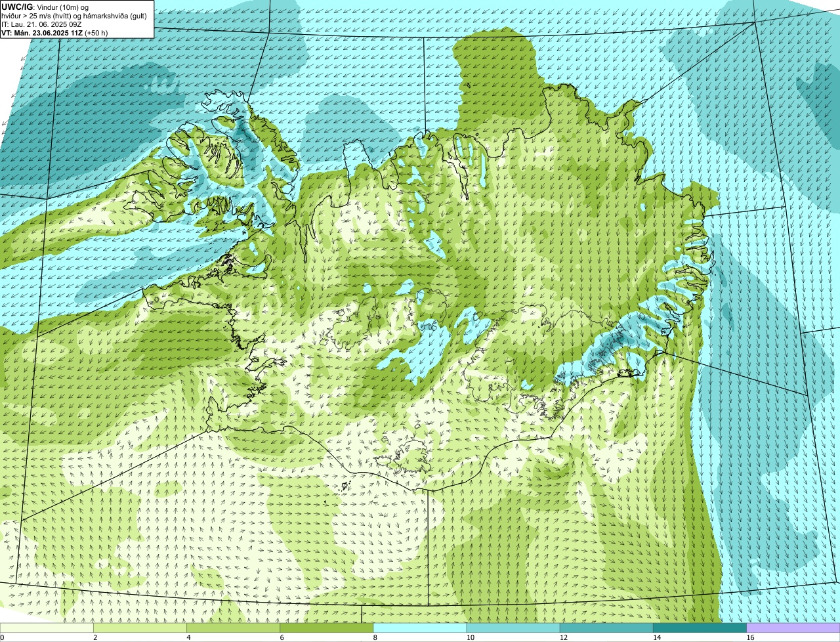Viewport: 840px width, 642px height.
Task: Click the 14–16 m/s dark teal legend swatch
Action: click(x=700, y=628)
